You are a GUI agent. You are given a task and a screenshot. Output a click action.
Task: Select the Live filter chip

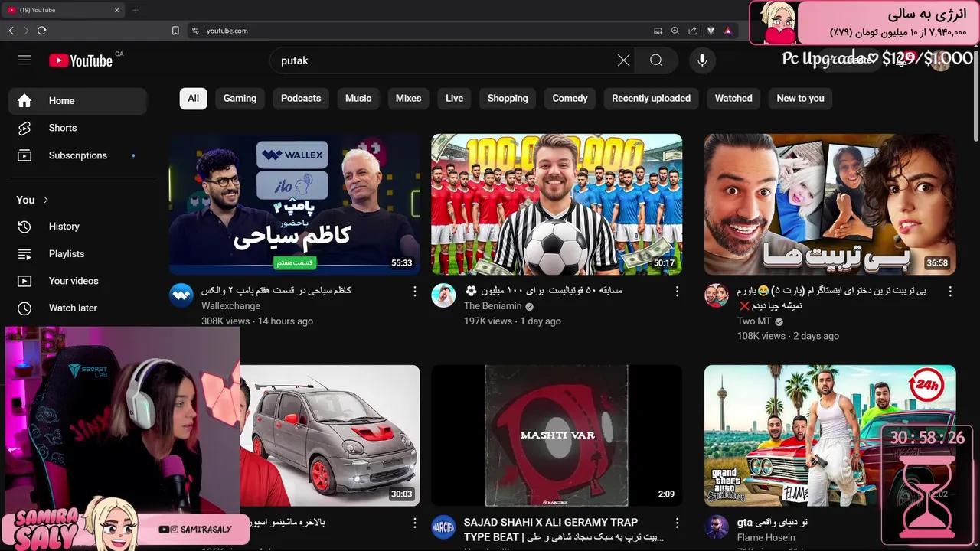point(455,98)
